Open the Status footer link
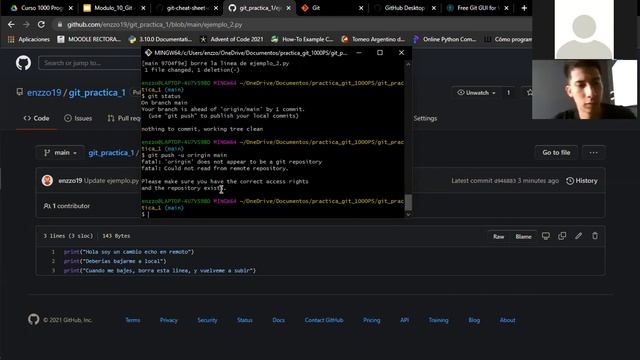 click(244, 320)
